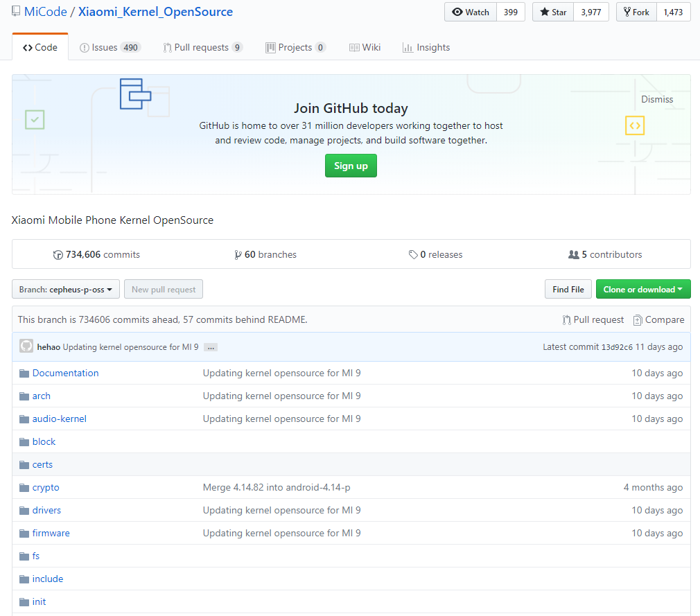Open the Documentation folder
The width and height of the screenshot is (700, 616).
click(66, 373)
